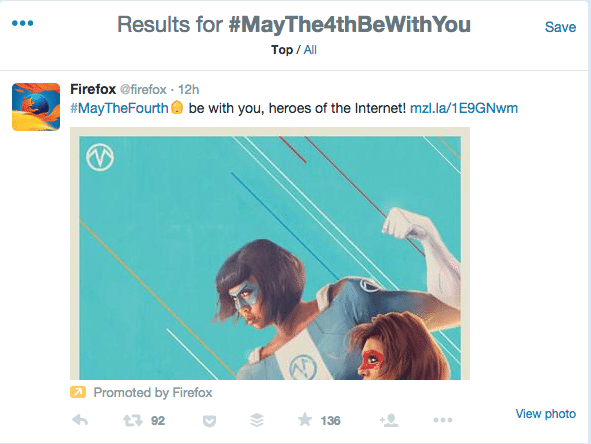
Task: Reply to the Firefox tweet
Action: point(80,420)
